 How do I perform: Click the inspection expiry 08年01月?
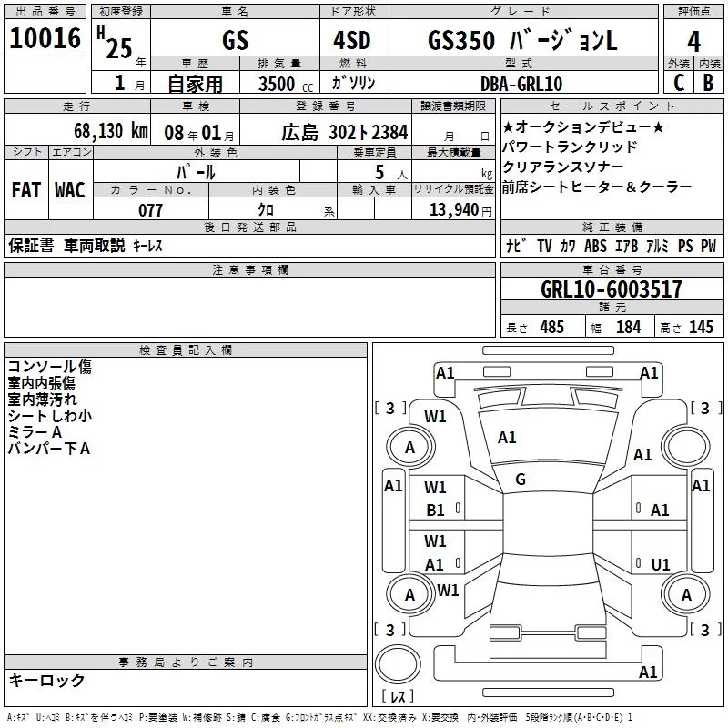coord(199,133)
